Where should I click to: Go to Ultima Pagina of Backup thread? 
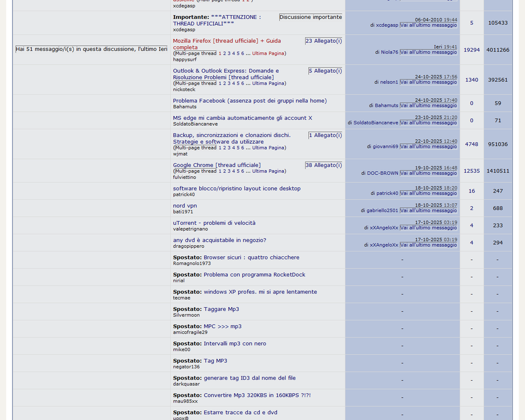pyautogui.click(x=268, y=148)
